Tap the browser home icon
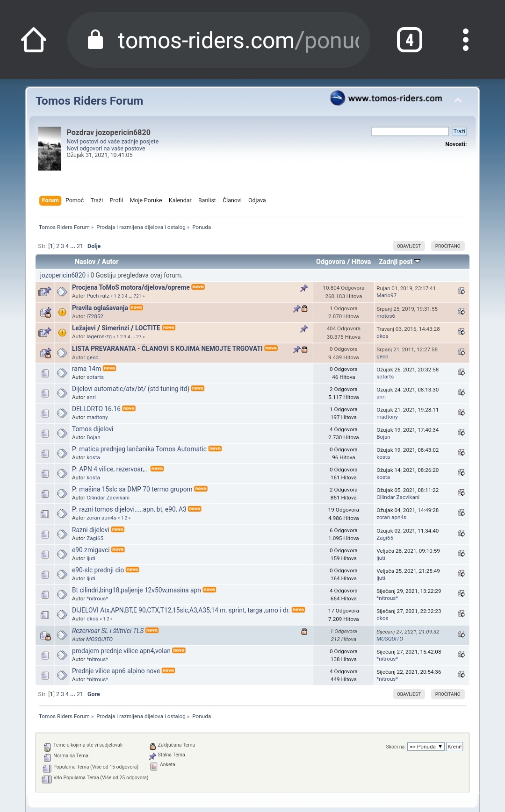Image resolution: width=505 pixels, height=812 pixels. pos(34,40)
